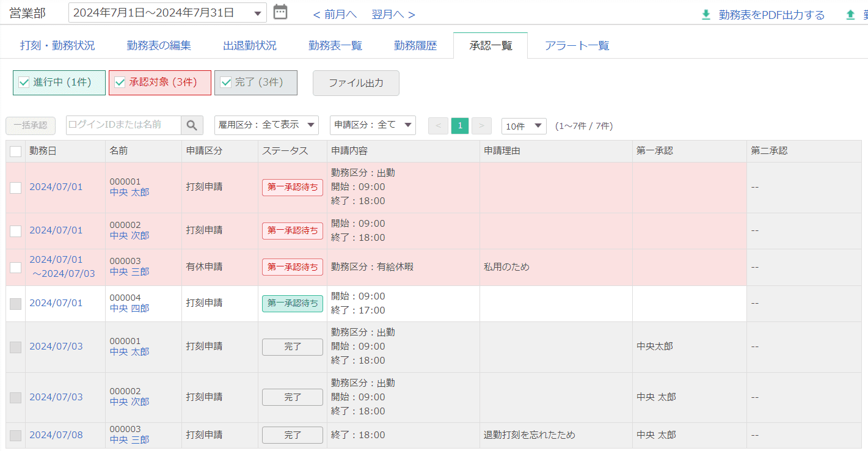Toggle the 承認対象 (3件) filter checkbox

(120, 82)
